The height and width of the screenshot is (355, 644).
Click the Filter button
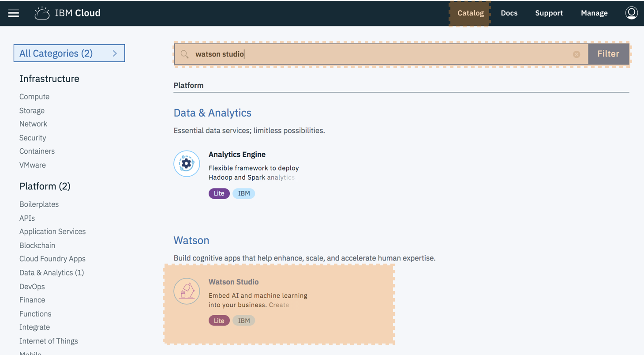(x=608, y=54)
